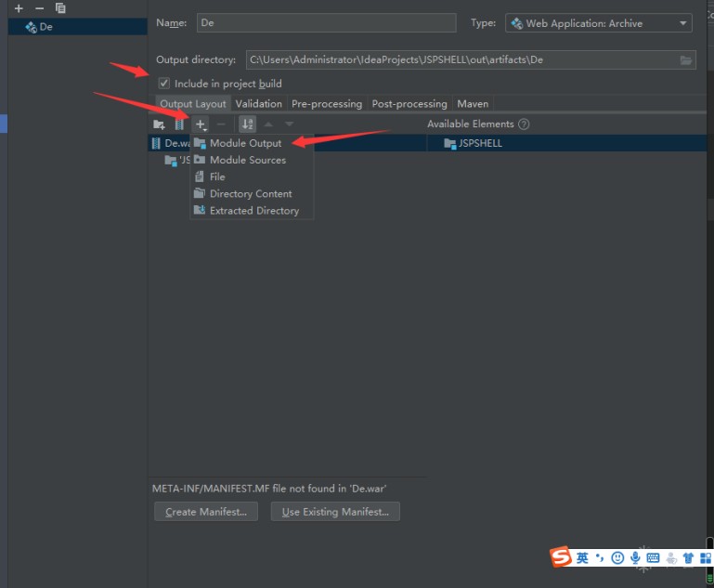Screen dimensions: 714x588
Task: Open the Type dropdown Web Application: Archive
Action: click(x=598, y=23)
